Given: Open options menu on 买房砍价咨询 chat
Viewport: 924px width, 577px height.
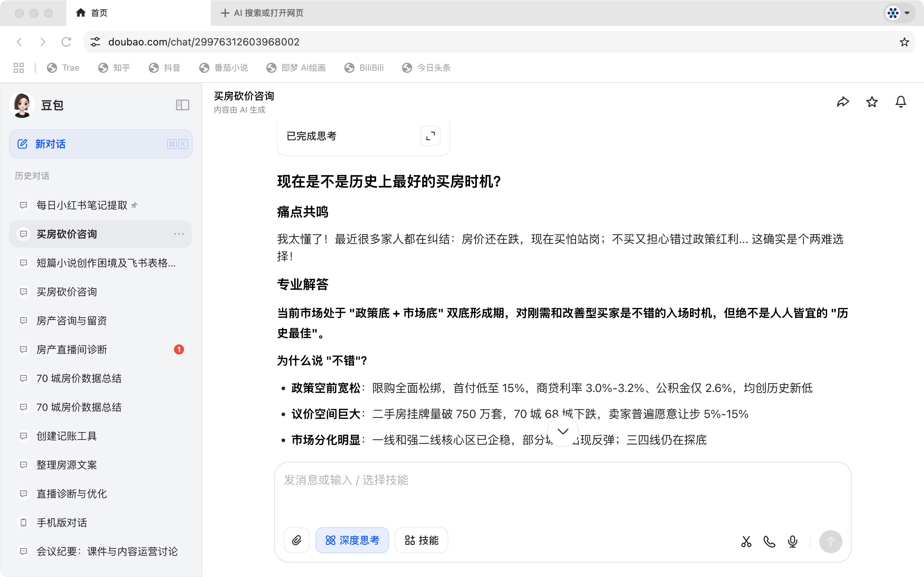Looking at the screenshot, I should click(x=179, y=234).
